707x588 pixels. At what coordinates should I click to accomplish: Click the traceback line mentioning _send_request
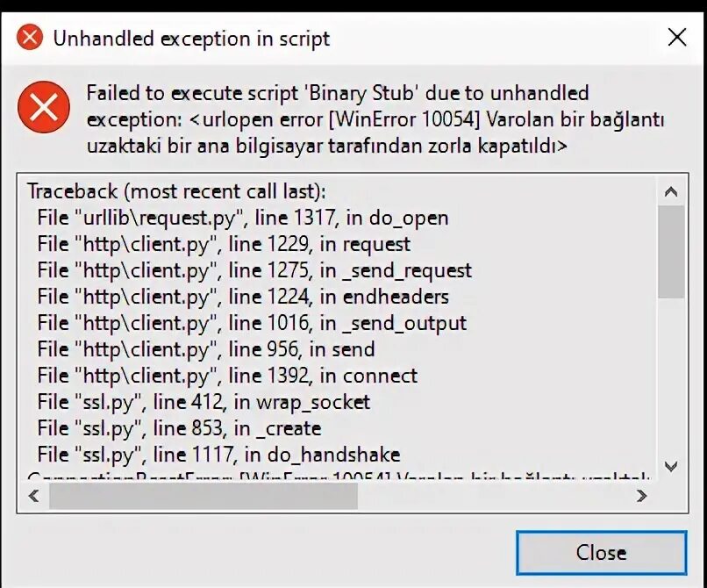click(254, 270)
